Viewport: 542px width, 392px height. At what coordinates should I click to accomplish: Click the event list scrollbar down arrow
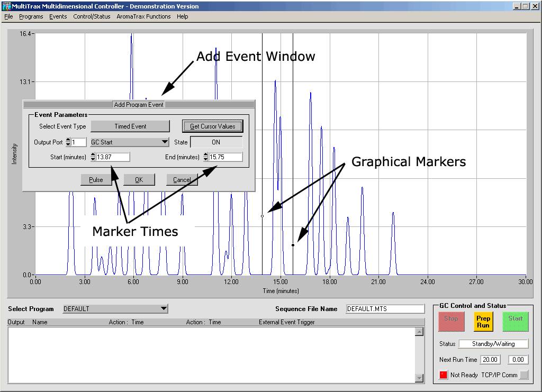pos(419,378)
